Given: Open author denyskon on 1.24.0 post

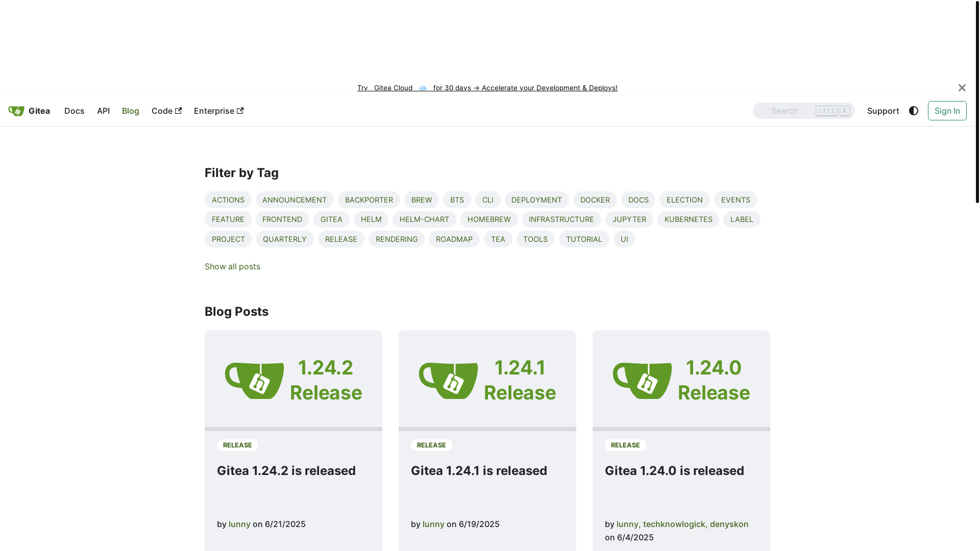Looking at the screenshot, I should pyautogui.click(x=729, y=524).
